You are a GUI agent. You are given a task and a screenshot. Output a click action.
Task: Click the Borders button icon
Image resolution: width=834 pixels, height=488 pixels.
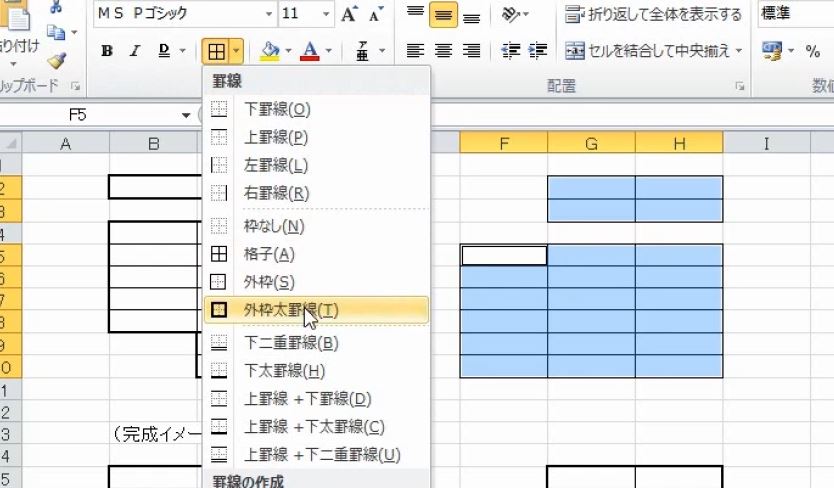tap(216, 52)
